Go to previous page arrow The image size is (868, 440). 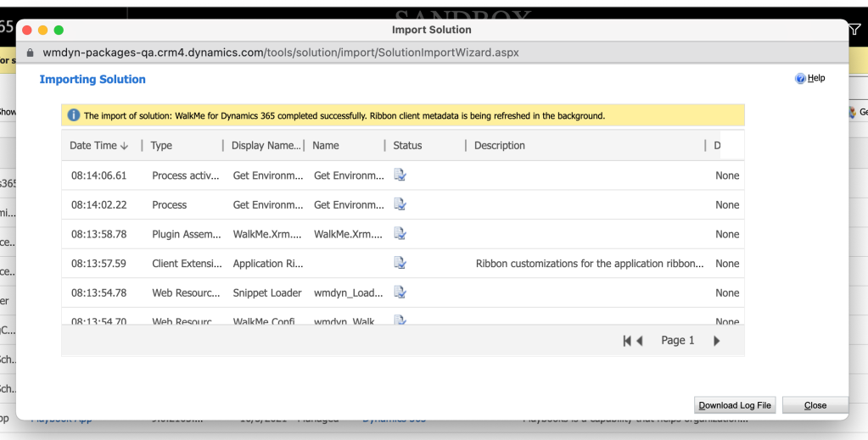[x=640, y=341]
